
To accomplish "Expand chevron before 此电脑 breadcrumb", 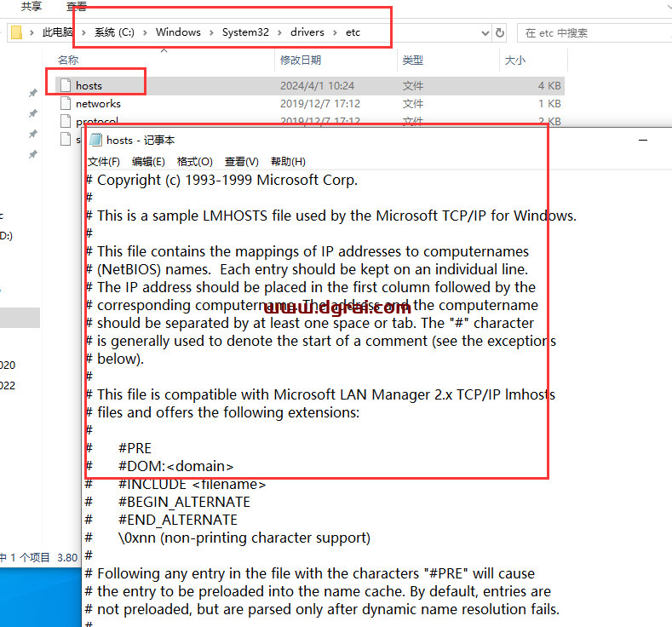I will 32,32.
